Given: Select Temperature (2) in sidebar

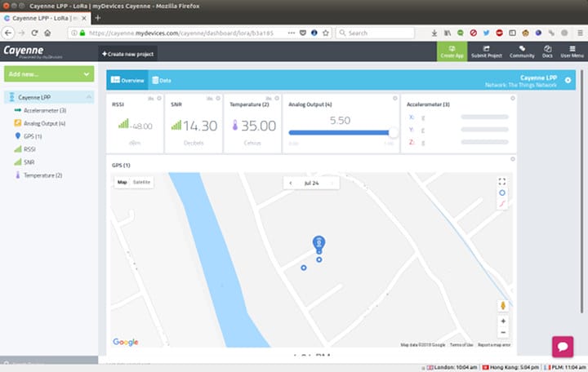Looking at the screenshot, I should click(42, 175).
